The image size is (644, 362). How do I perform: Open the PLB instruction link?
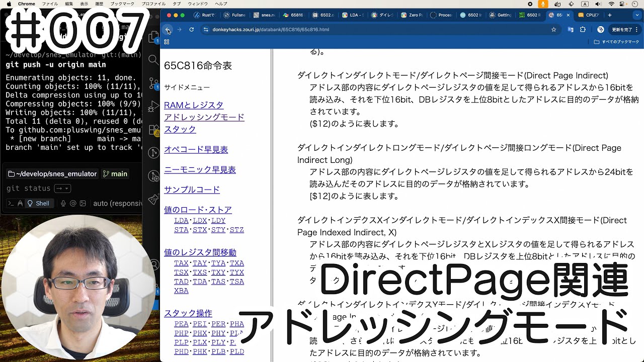(x=218, y=351)
